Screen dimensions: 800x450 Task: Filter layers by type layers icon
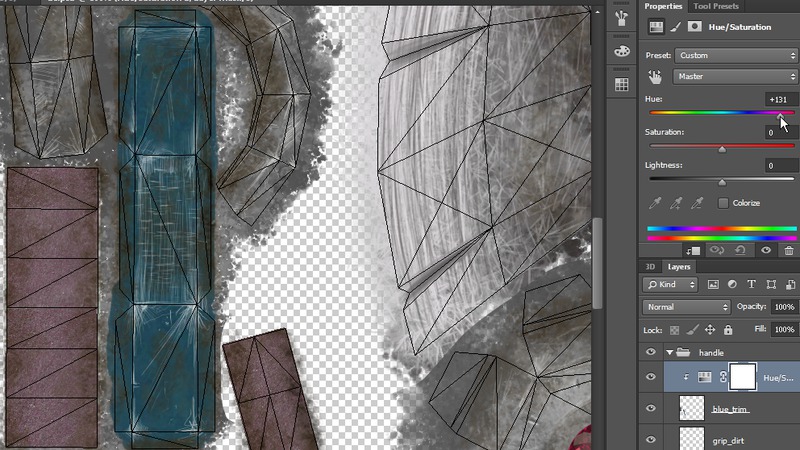[x=751, y=285]
